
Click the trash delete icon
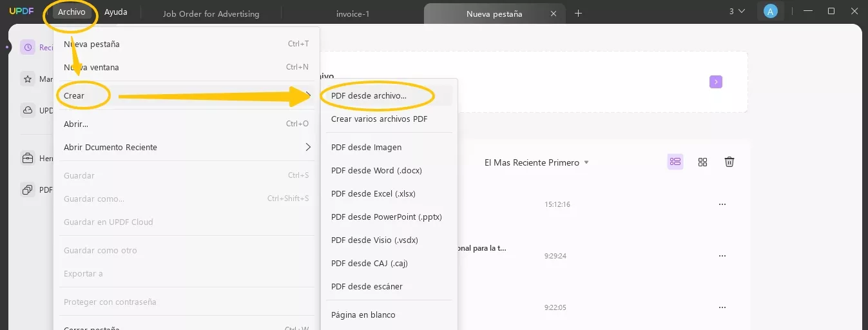pyautogui.click(x=729, y=162)
